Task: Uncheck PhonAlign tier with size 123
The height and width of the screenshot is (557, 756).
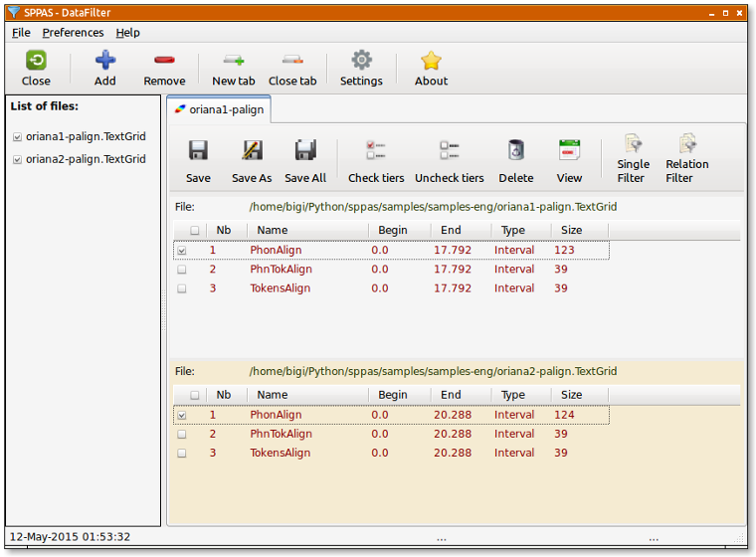Action: click(x=182, y=251)
